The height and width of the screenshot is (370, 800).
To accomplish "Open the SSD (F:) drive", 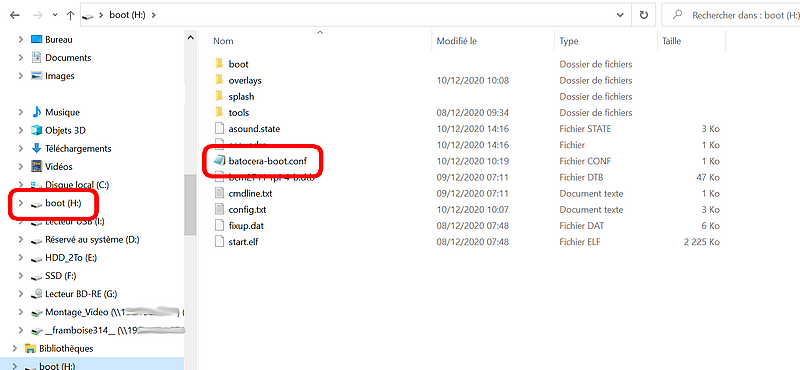I will (60, 276).
